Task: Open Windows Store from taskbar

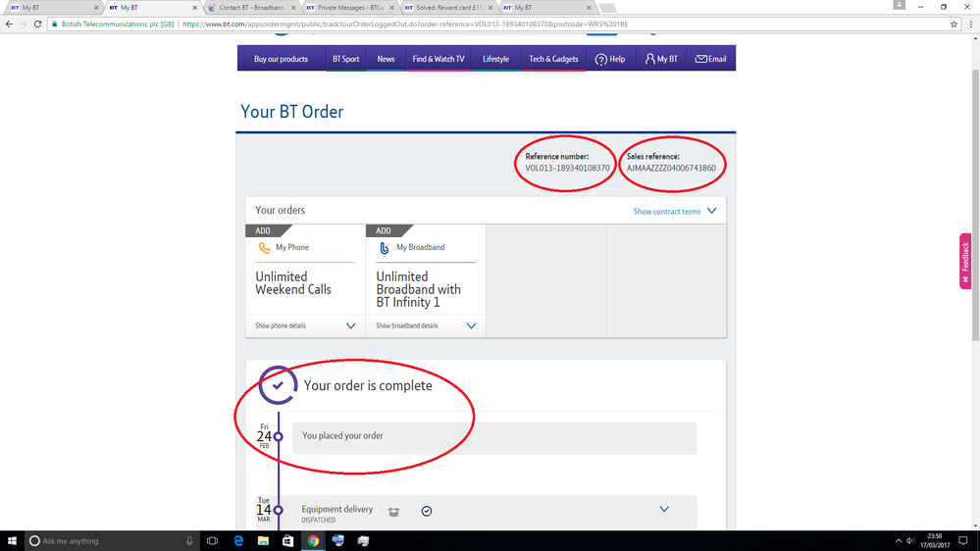Action: 288,541
